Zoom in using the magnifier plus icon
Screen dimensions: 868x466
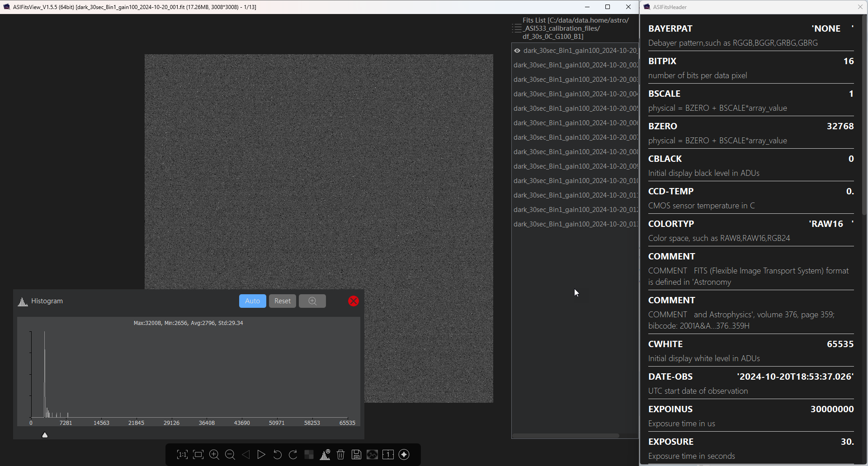[214, 455]
